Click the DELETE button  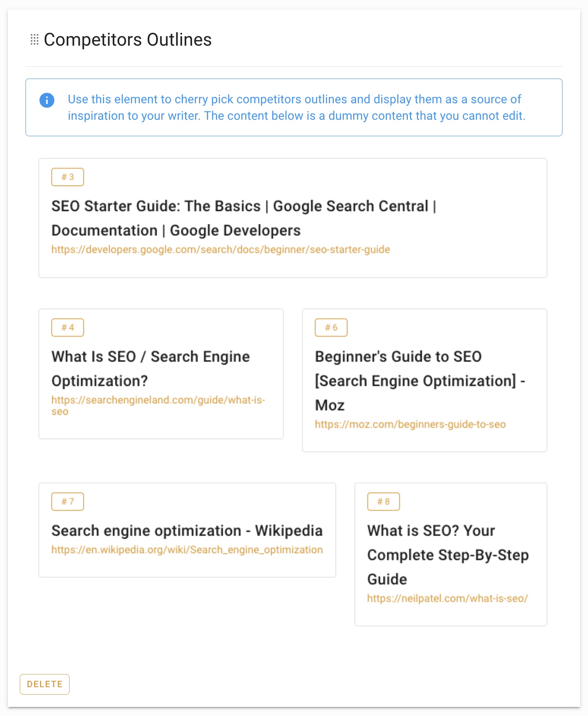(x=44, y=684)
